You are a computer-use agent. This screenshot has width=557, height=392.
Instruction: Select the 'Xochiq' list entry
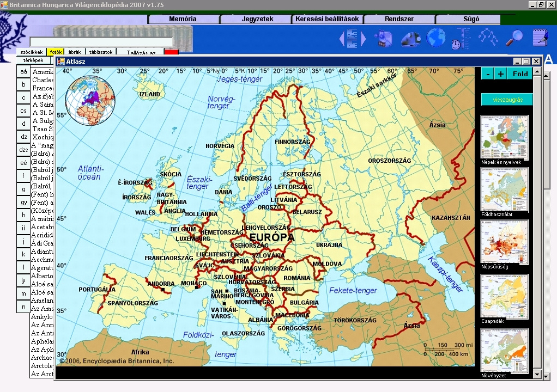pos(43,137)
